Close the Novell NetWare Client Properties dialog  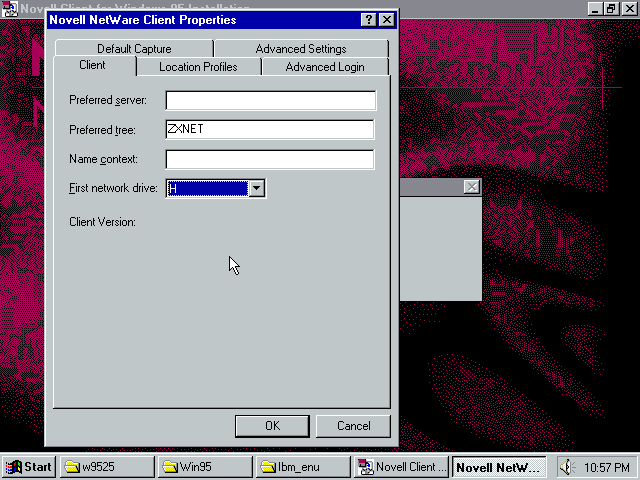point(387,20)
